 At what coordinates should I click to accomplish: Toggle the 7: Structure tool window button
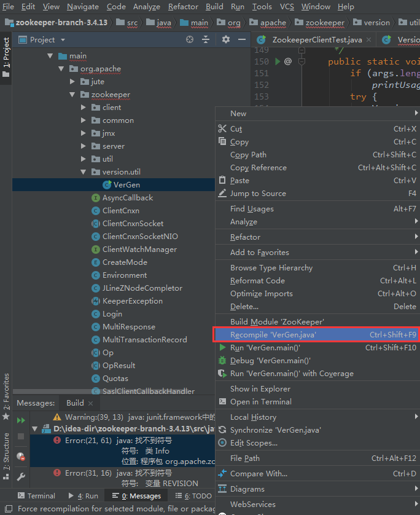pyautogui.click(x=6, y=456)
